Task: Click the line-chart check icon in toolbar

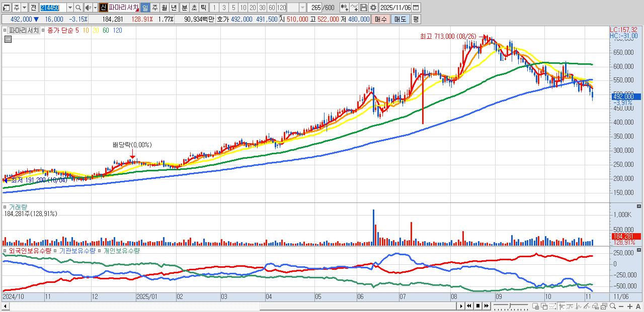Action: pos(354,8)
